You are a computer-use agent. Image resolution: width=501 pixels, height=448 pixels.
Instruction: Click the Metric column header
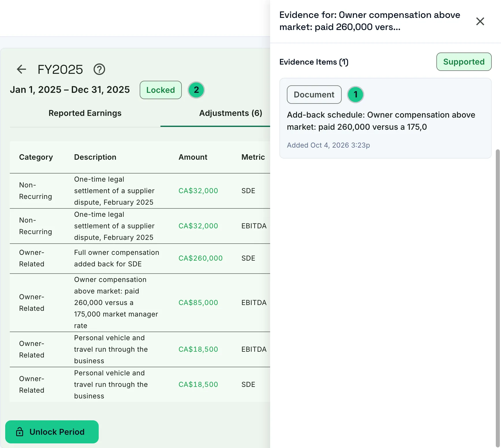point(253,157)
